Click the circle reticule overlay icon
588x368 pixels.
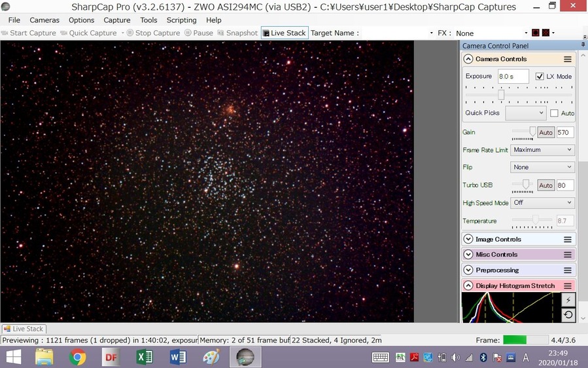[536, 33]
